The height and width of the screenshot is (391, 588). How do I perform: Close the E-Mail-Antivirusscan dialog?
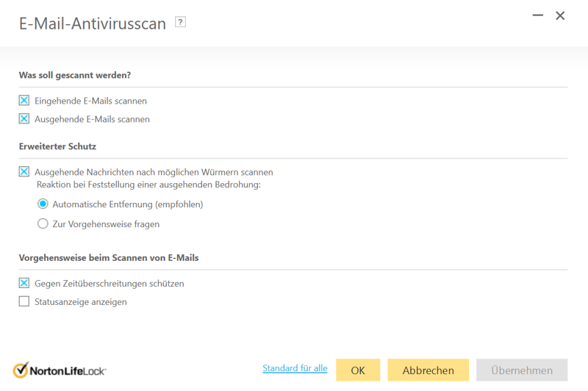pyautogui.click(x=560, y=15)
